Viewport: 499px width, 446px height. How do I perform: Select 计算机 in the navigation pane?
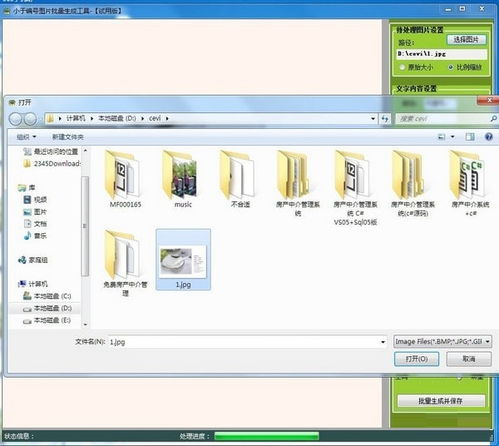[x=33, y=284]
